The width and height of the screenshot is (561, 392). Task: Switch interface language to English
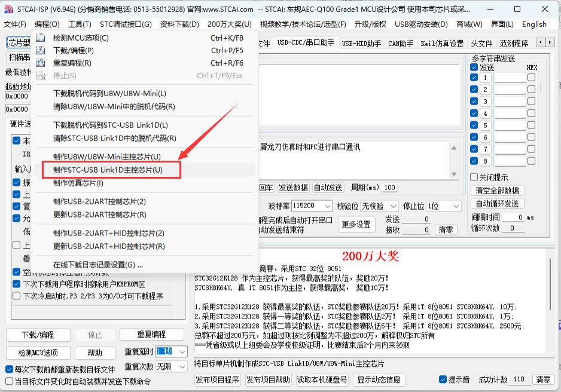coord(534,24)
